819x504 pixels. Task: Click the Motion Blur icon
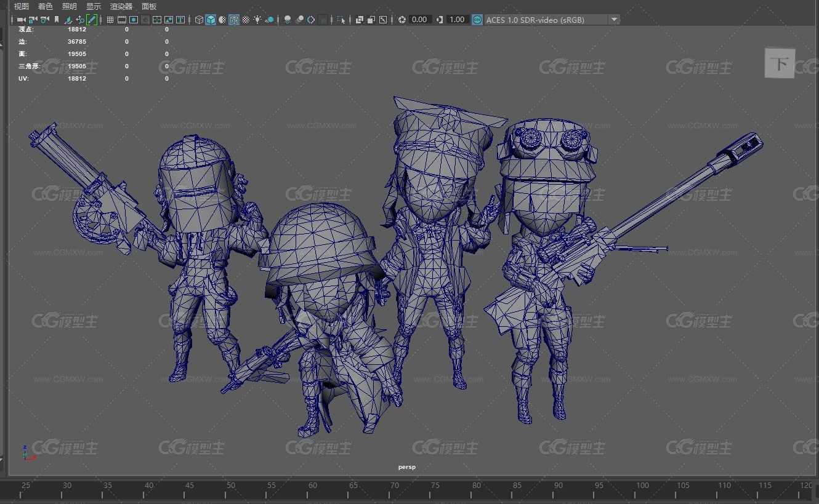299,20
